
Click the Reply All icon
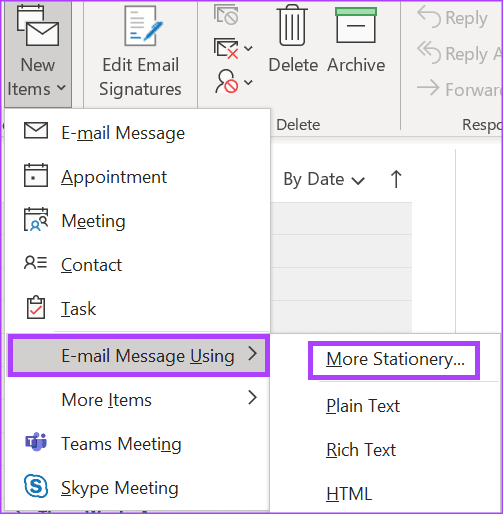429,53
